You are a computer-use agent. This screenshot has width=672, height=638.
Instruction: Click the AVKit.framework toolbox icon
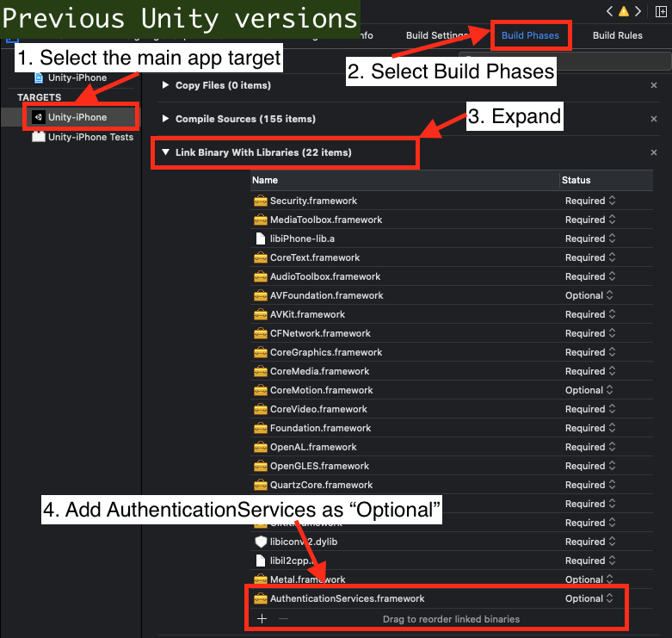click(x=260, y=314)
